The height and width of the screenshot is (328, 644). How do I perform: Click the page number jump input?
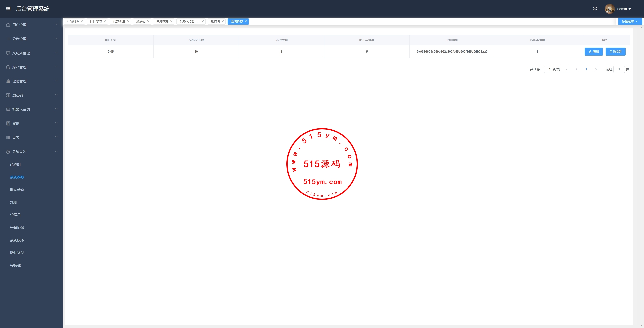point(619,69)
